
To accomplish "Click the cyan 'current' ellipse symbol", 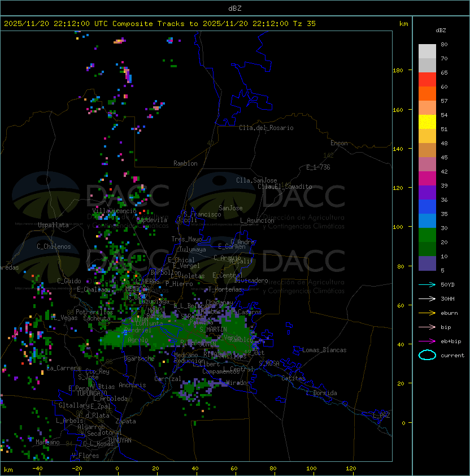I will pyautogui.click(x=427, y=355).
